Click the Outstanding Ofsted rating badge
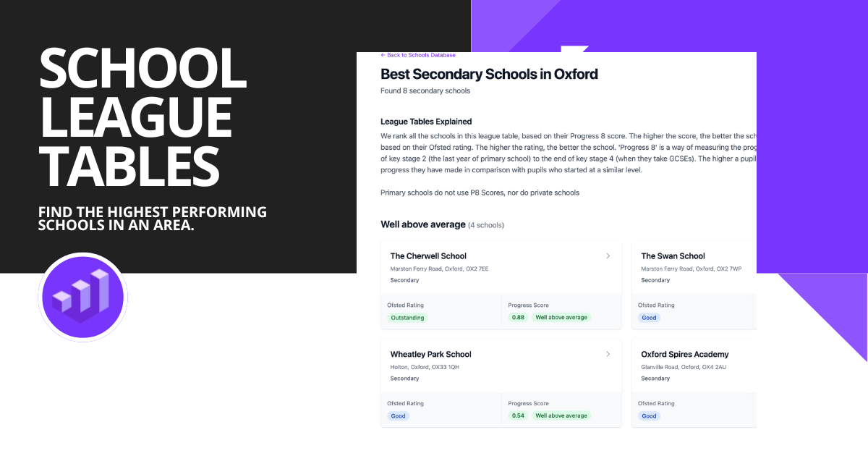Viewport: 868px width, 456px height. (407, 317)
